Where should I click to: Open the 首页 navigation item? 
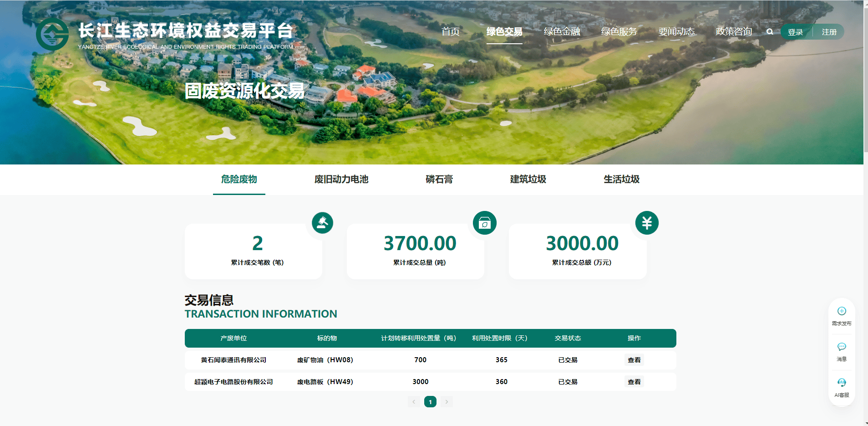[x=450, y=32]
